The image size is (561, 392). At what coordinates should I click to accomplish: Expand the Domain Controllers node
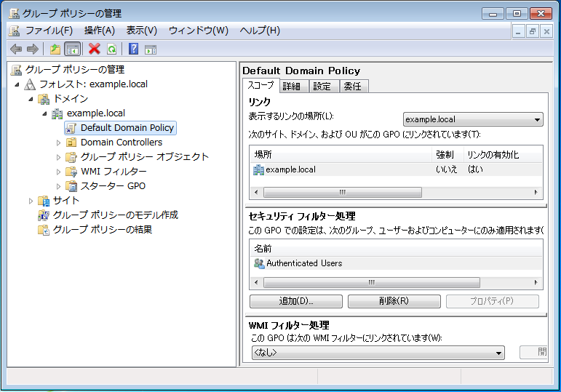click(58, 143)
